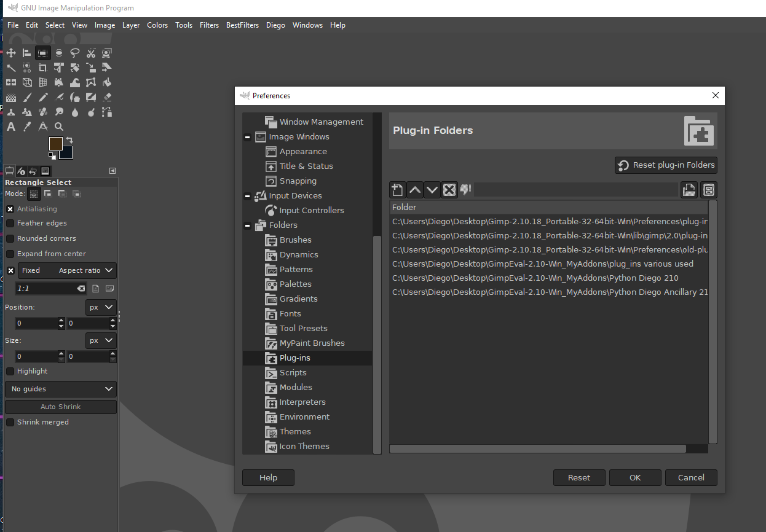Select the Bucket Fill tool
The width and height of the screenshot is (766, 532).
(107, 82)
